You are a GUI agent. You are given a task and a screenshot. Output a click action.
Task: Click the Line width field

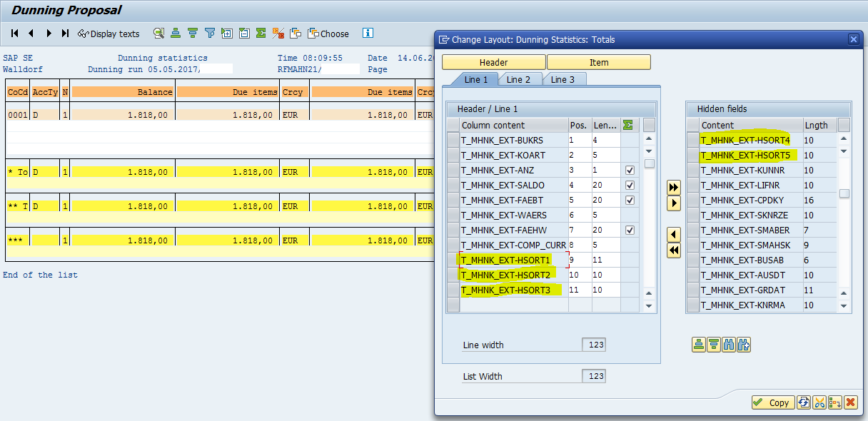click(594, 345)
